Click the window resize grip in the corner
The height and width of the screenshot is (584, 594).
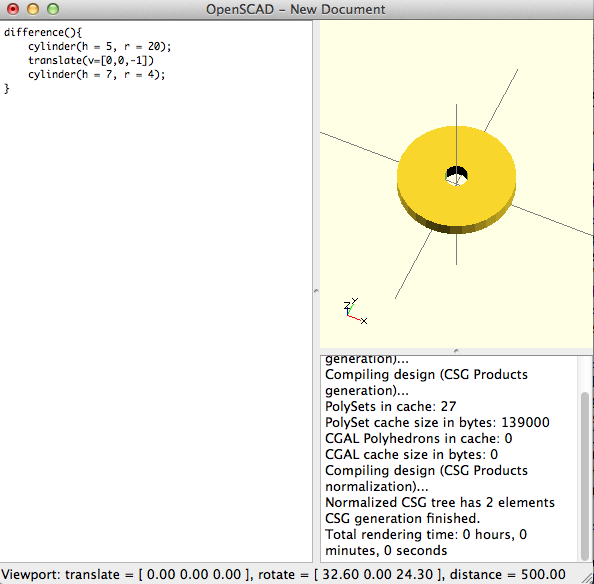coord(588,578)
